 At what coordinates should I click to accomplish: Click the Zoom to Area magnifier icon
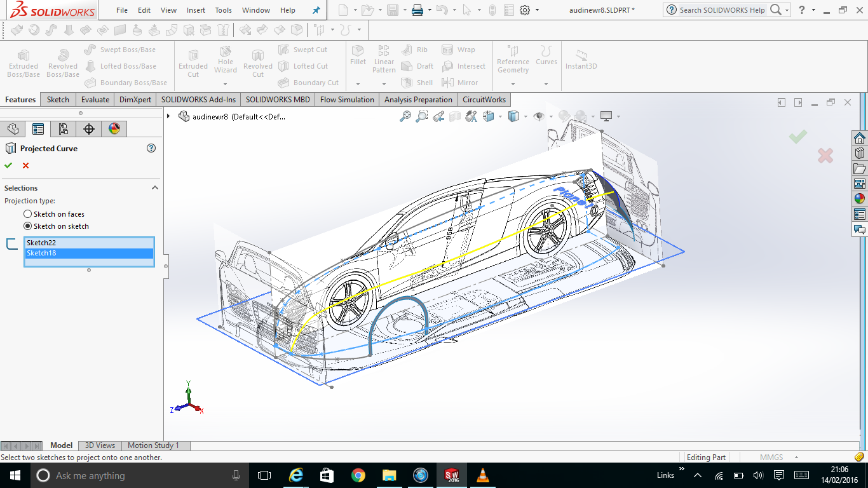pyautogui.click(x=422, y=116)
